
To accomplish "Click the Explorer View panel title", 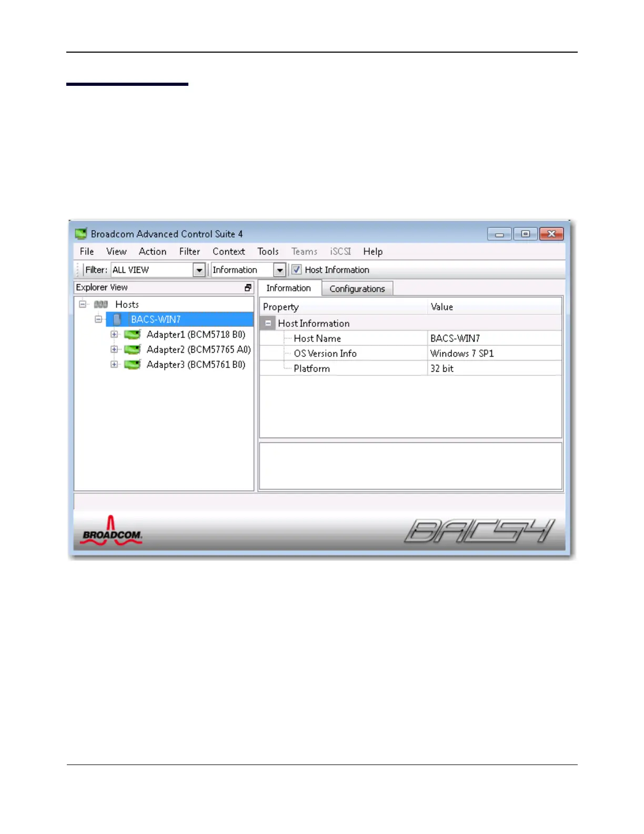I will click(102, 287).
